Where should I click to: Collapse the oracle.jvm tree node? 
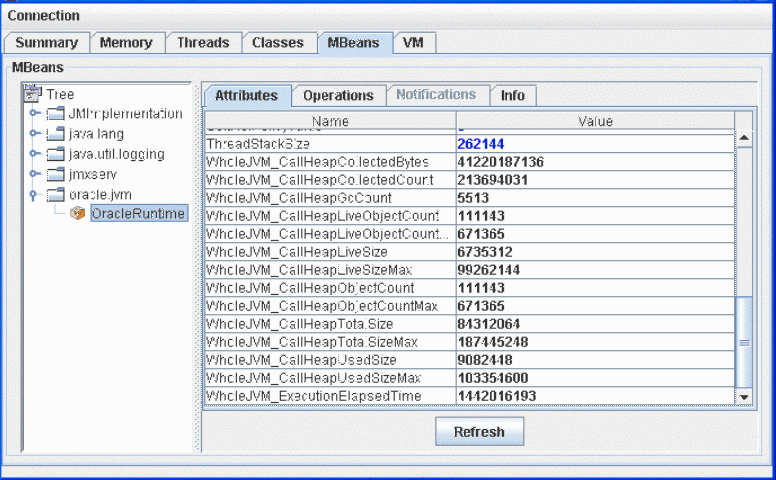[33, 194]
